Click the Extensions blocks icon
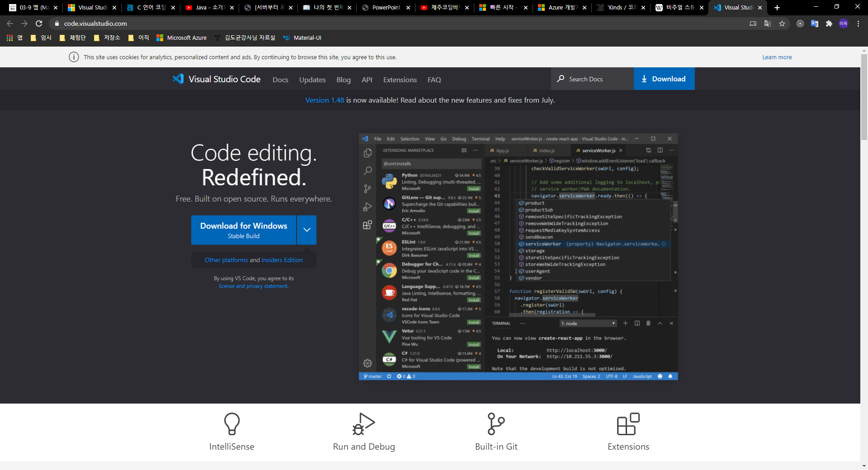 628,424
